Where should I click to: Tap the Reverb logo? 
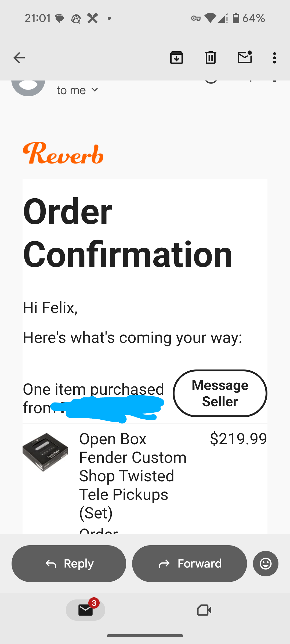[x=63, y=153]
